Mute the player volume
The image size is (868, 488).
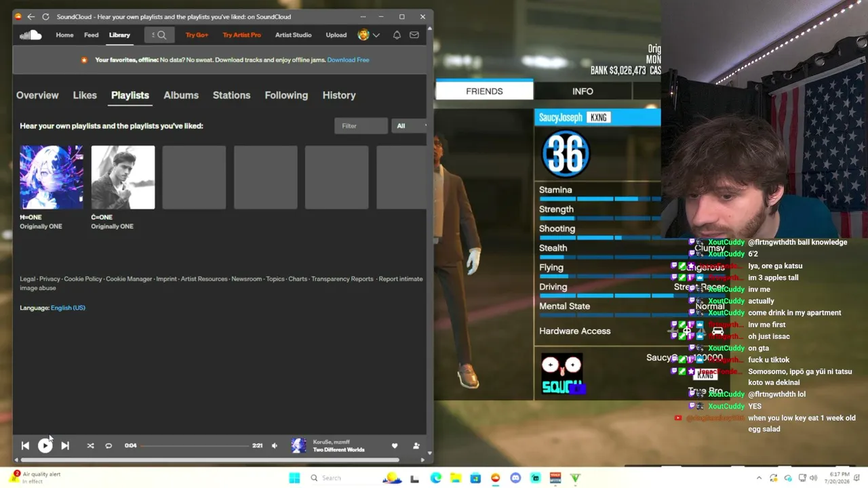[275, 446]
